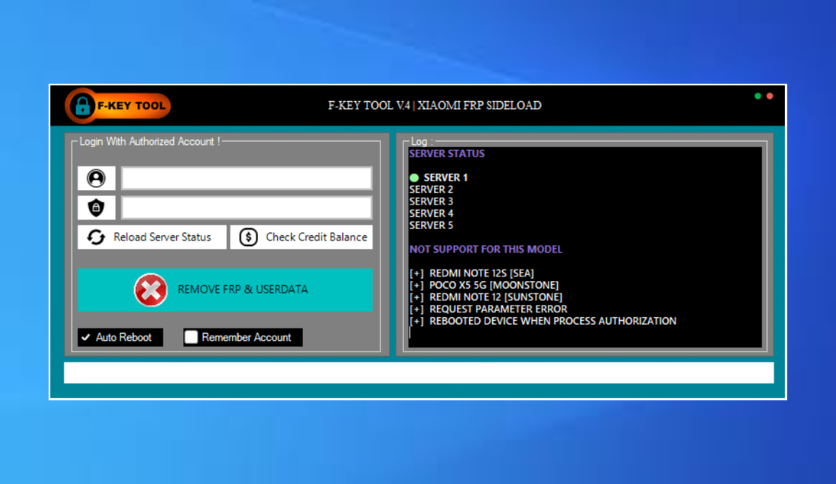Click NOT SUPPORT FOR THIS MODEL heading
Viewport: 836px width, 484px height.
[486, 249]
